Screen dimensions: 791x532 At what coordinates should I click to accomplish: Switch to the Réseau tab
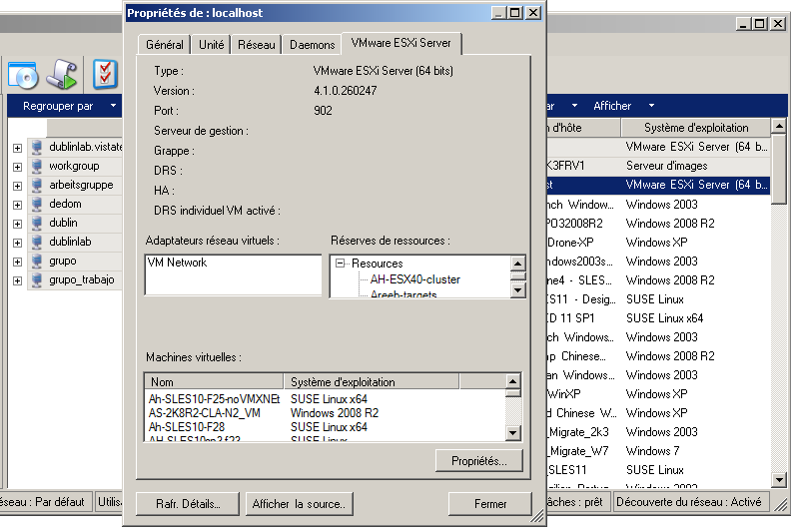(x=257, y=45)
